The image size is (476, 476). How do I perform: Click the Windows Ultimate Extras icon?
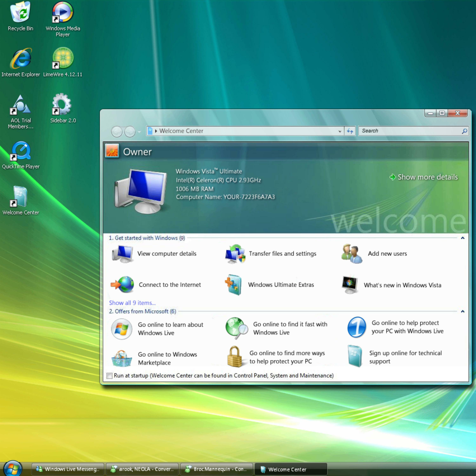click(233, 284)
